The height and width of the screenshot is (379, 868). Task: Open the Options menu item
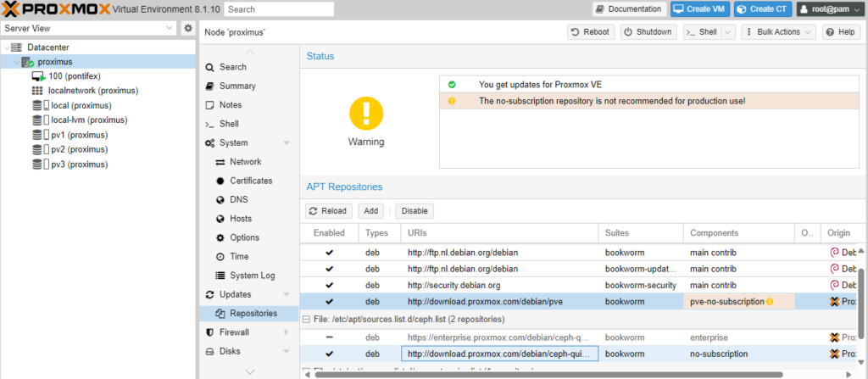click(248, 237)
